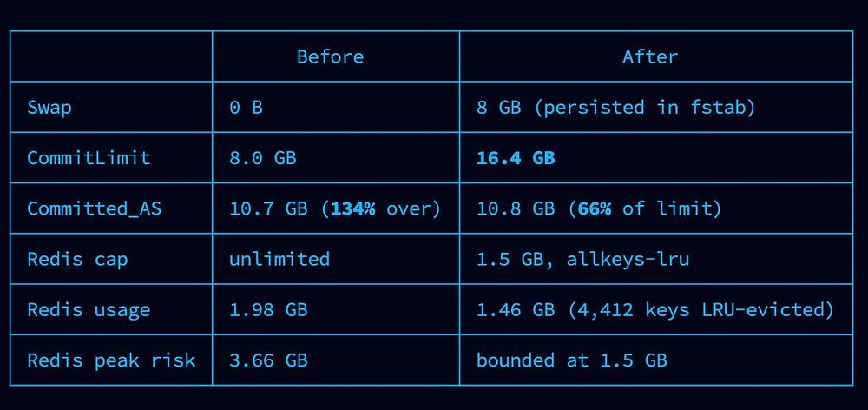Click the After column header
Screen dimensions: 868x410
point(650,56)
